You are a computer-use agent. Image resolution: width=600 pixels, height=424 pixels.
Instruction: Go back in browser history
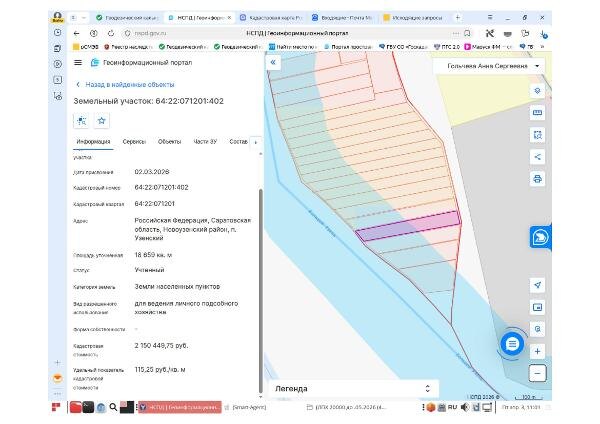pyautogui.click(x=77, y=34)
